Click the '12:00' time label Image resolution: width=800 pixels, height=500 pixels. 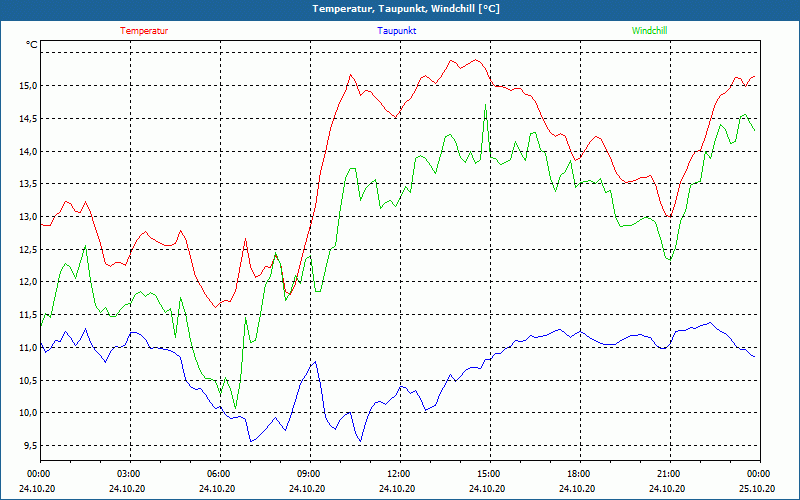[398, 474]
